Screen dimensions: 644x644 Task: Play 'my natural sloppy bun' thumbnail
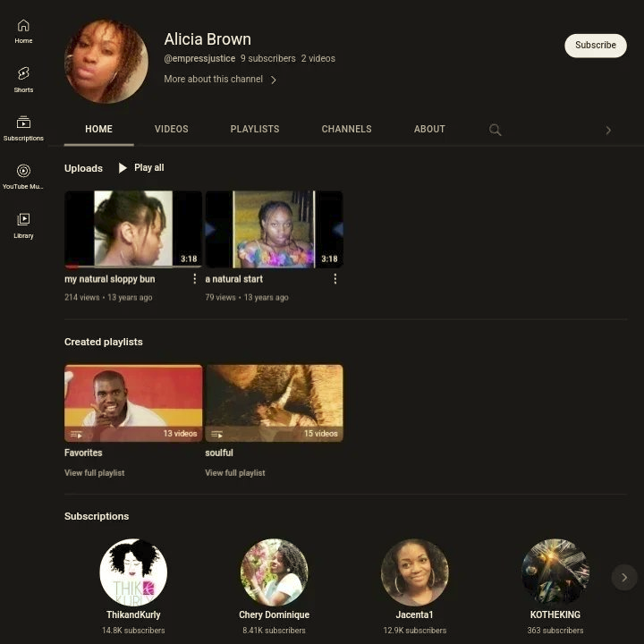[133, 229]
